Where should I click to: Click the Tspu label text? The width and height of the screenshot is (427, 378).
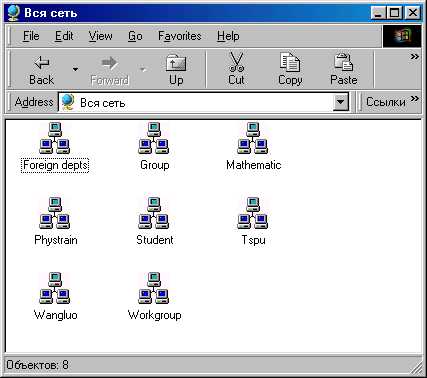pyautogui.click(x=253, y=240)
